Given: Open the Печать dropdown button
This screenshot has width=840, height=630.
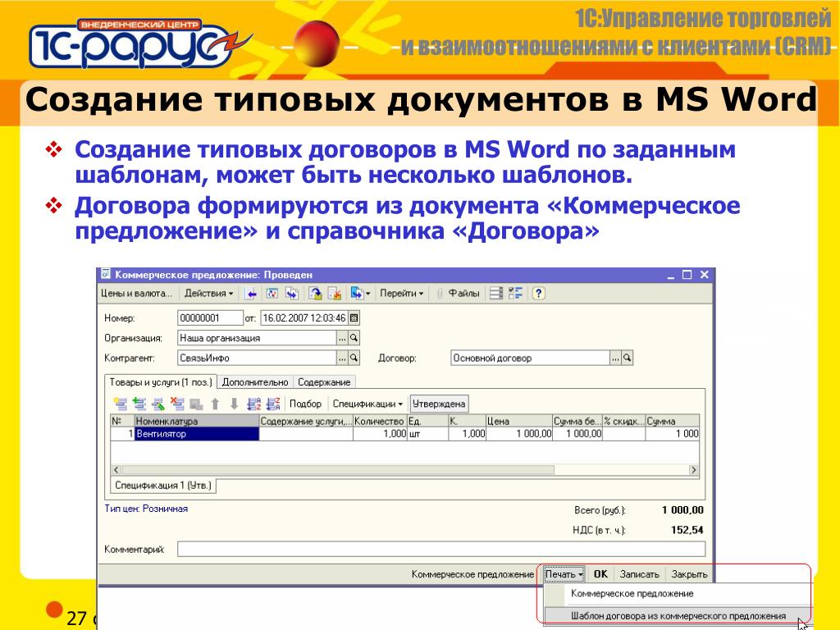Looking at the screenshot, I should click(564, 573).
